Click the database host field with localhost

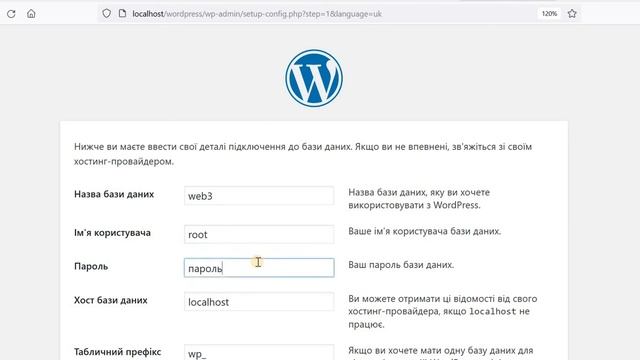coord(259,302)
